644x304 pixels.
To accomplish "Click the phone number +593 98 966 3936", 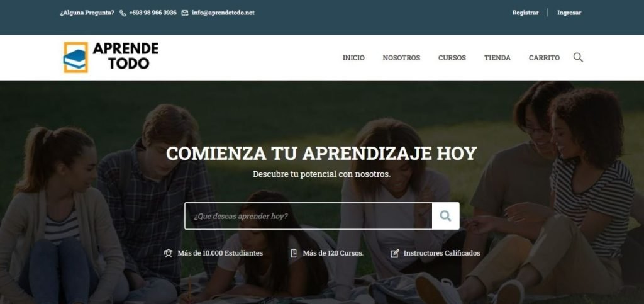I will 153,13.
